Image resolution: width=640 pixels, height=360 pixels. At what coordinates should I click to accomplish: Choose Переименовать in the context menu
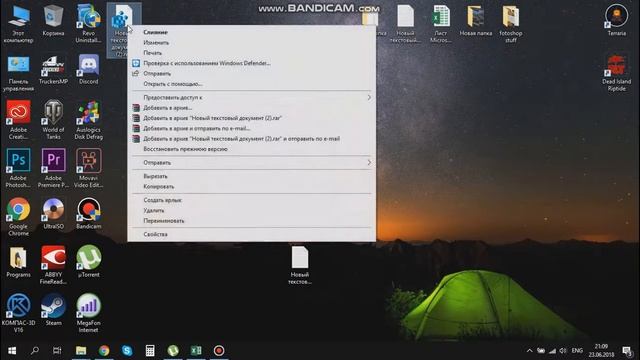[251, 221]
